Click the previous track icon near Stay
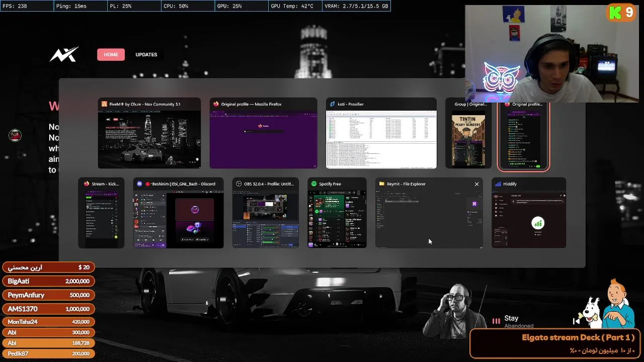Image resolution: width=644 pixels, height=362 pixels. tap(576, 321)
